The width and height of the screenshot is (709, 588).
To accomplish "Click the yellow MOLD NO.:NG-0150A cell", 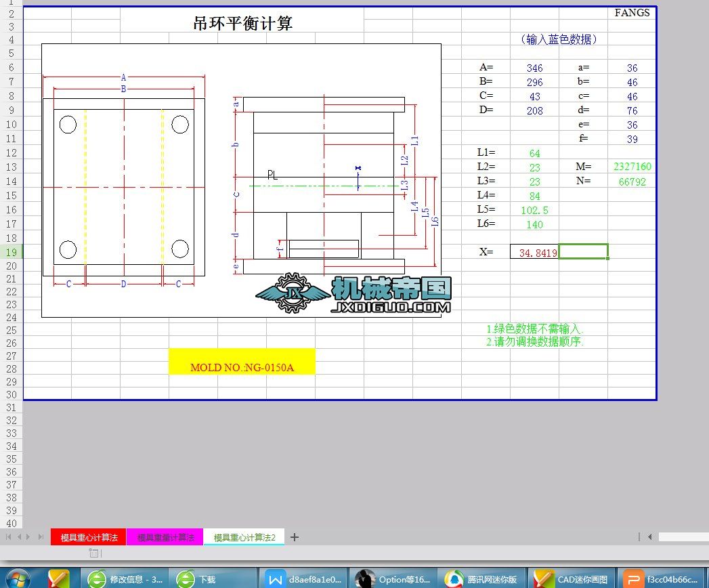I will [242, 362].
